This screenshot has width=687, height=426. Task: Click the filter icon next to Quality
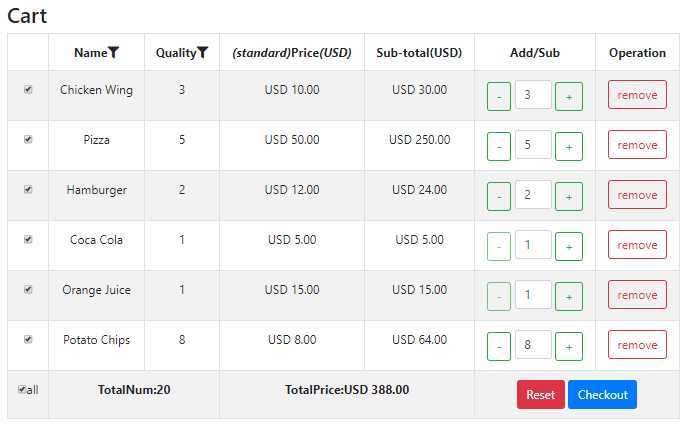[202, 53]
